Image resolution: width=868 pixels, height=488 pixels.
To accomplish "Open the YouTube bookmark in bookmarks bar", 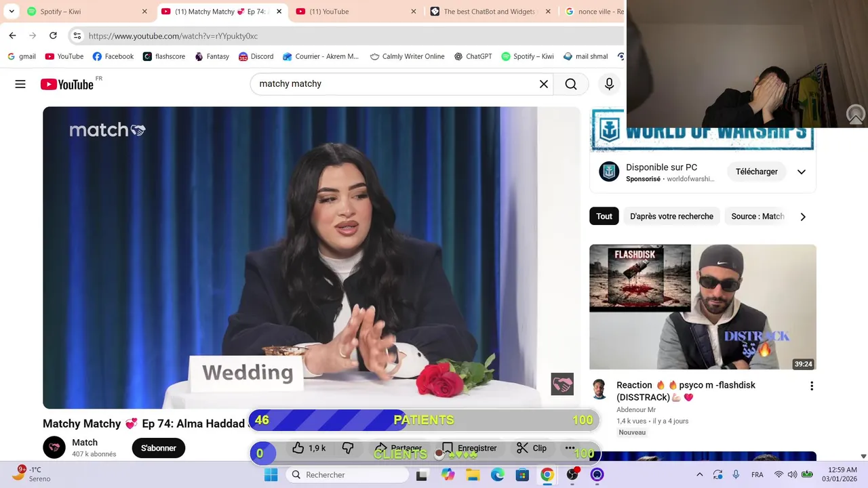I will click(64, 56).
